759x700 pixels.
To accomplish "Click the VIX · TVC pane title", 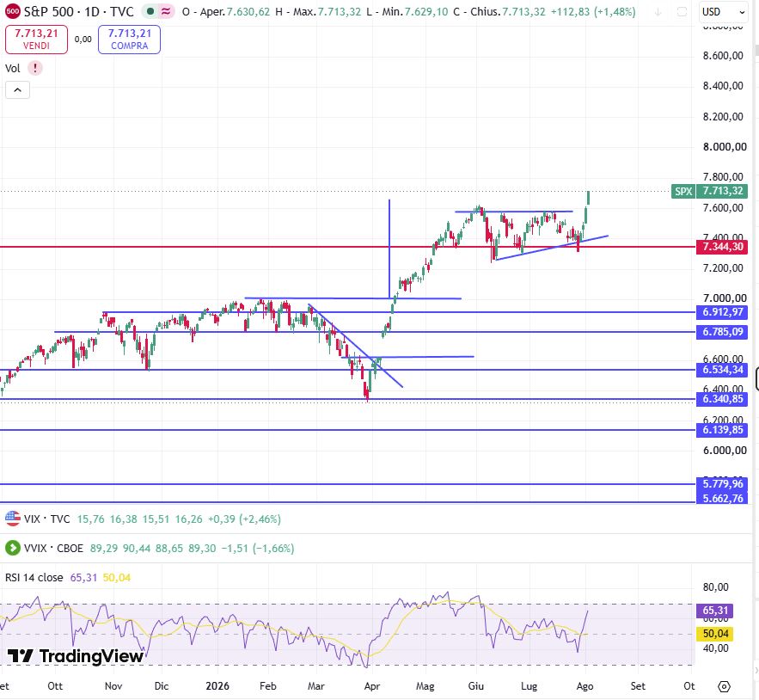I will coord(47,519).
